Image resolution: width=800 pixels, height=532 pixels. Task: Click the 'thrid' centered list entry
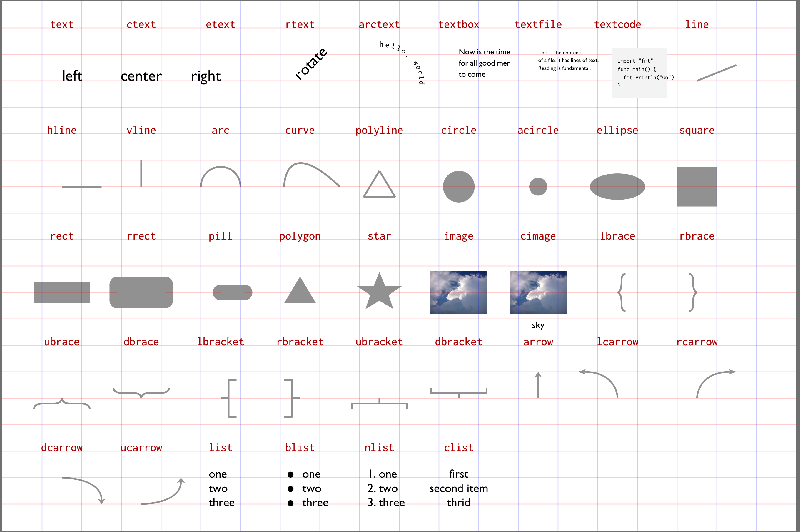[459, 503]
